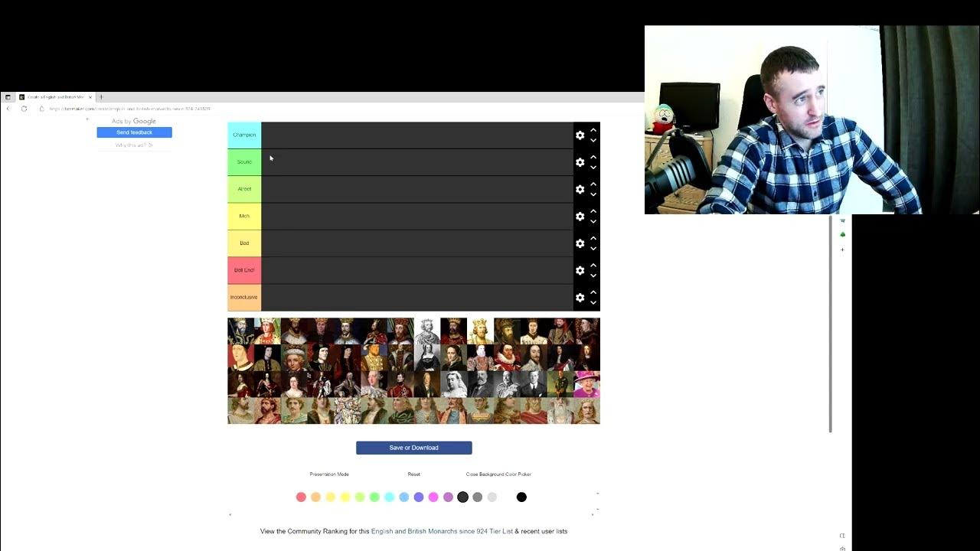Click plus icon in browser sidebar
Image resolution: width=980 pixels, height=551 pixels.
[x=842, y=249]
